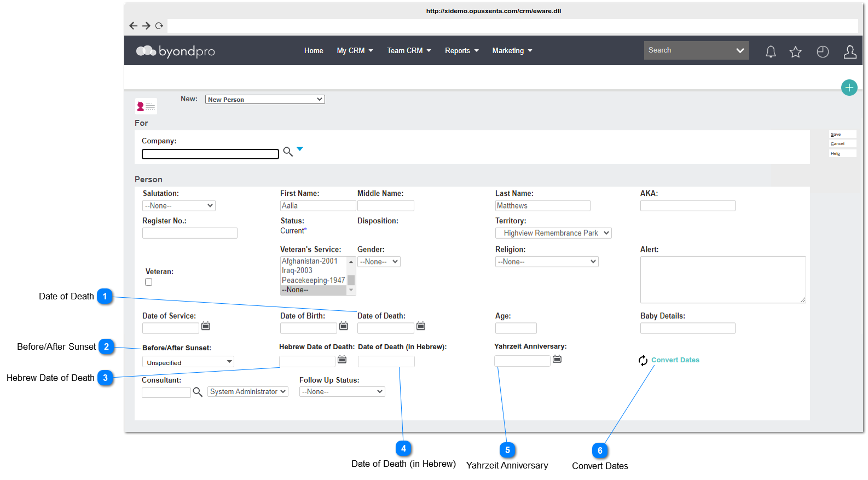Screen dimensions: 868x480
Task: Open the user profile icon
Action: tap(850, 51)
